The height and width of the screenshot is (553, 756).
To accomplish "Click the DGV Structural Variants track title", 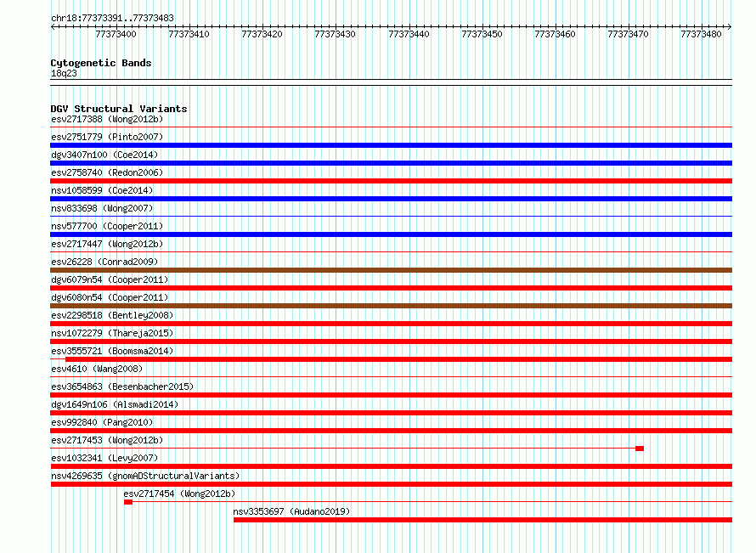I will 119,109.
